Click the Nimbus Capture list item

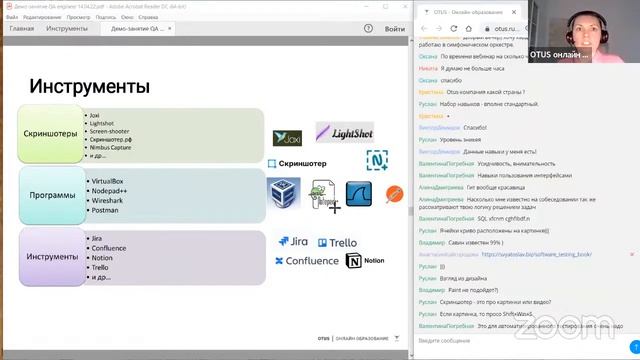(110, 147)
